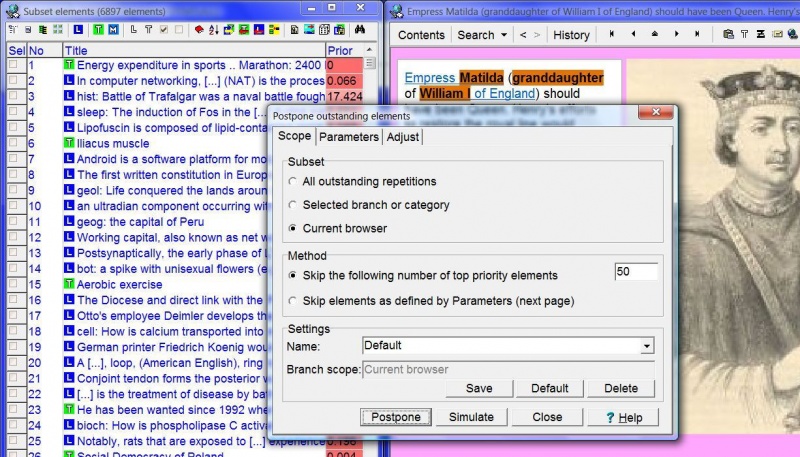Tick the Sel checkbox for row 1
This screenshot has height=457, width=800.
[13, 64]
